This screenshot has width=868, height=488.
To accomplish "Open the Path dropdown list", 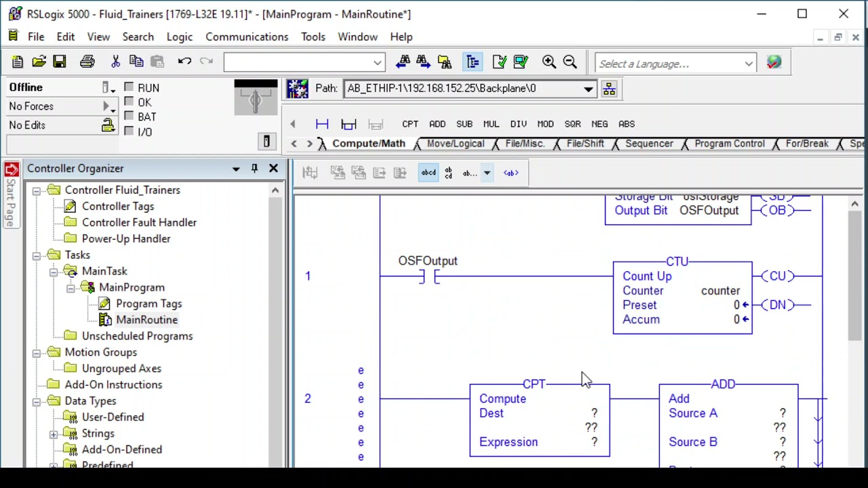I will pos(589,89).
